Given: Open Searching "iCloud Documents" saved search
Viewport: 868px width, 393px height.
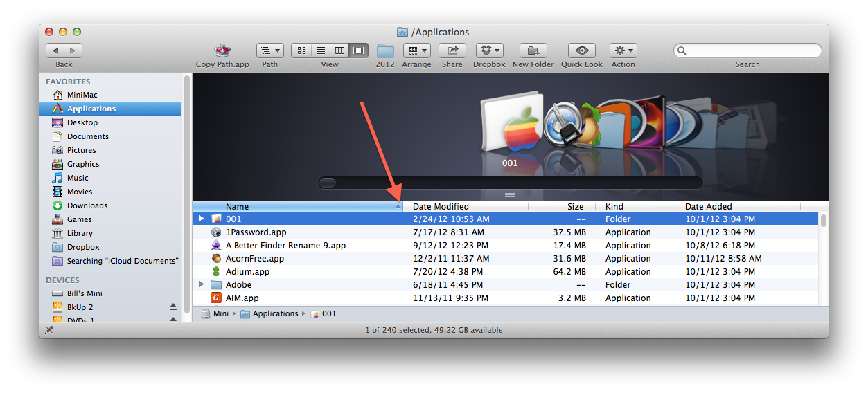Looking at the screenshot, I should coord(110,261).
